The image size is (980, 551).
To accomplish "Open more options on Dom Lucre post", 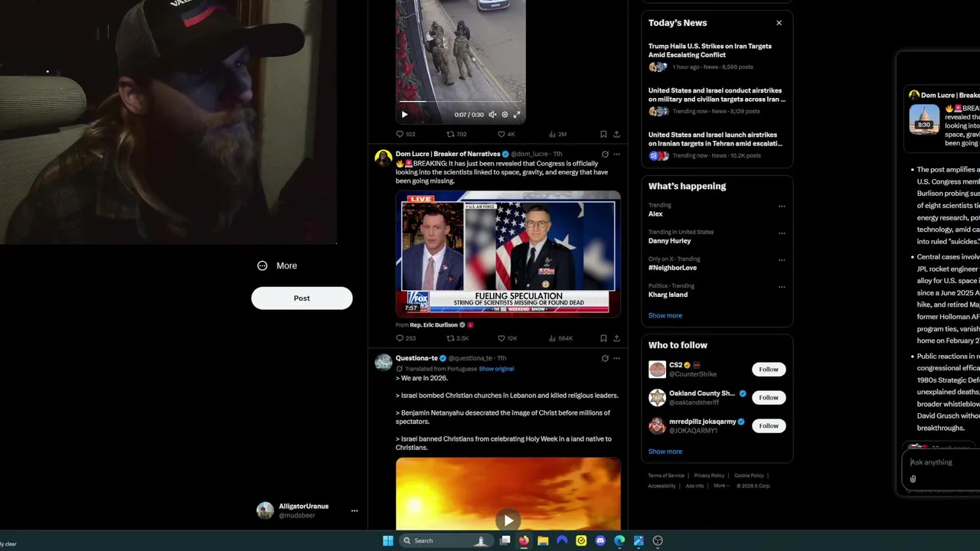I will 616,154.
